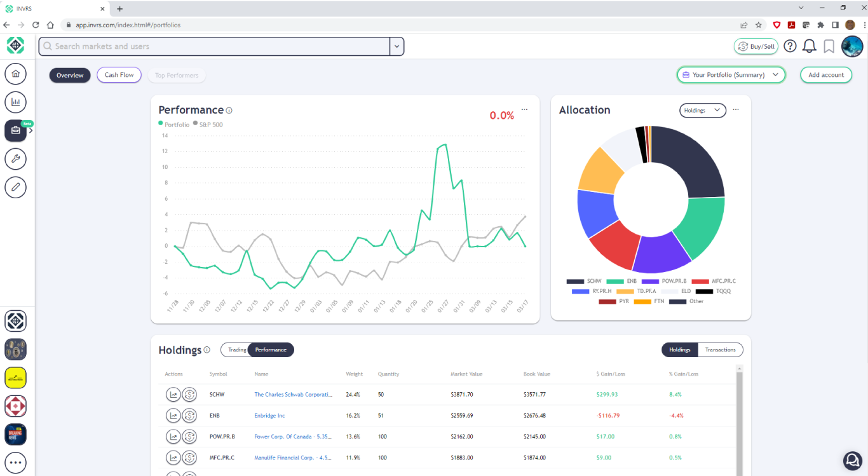The image size is (868, 476).
Task: Open the yellow sidebar shortcut tile
Action: point(15,378)
